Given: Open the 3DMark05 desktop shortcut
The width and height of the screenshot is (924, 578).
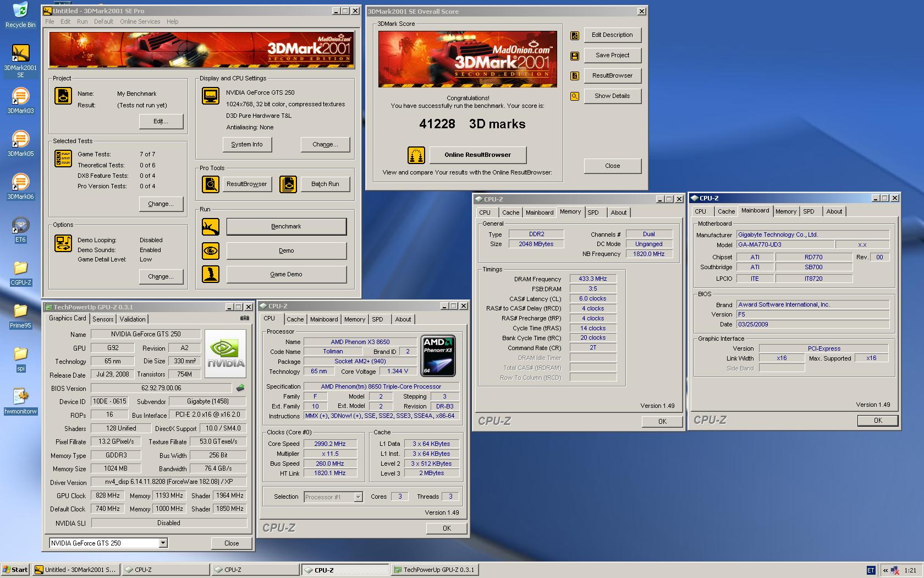Looking at the screenshot, I should tap(20, 144).
